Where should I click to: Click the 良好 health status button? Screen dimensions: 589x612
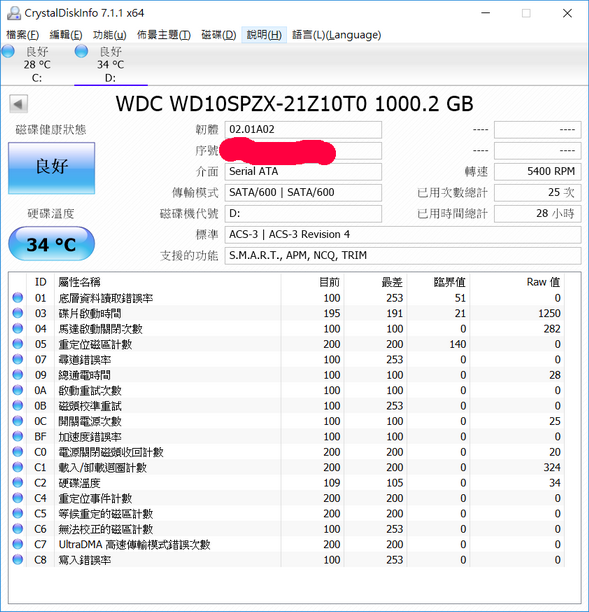point(52,168)
